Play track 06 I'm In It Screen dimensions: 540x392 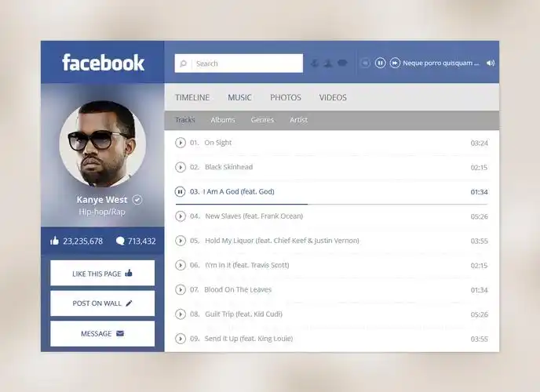coord(180,265)
